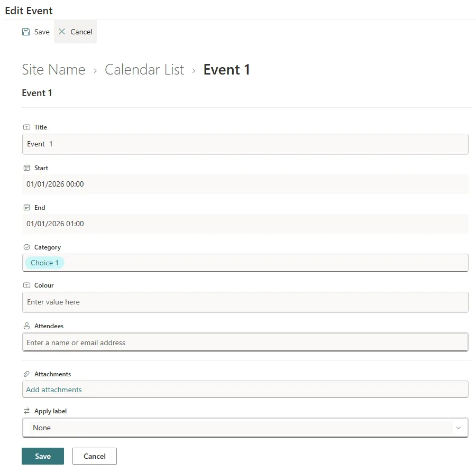The width and height of the screenshot is (476, 472).
Task: Click the Add attachments link
Action: (x=53, y=390)
